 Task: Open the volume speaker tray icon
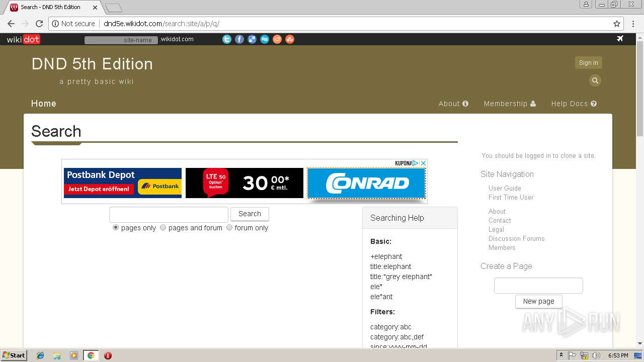coord(596,355)
